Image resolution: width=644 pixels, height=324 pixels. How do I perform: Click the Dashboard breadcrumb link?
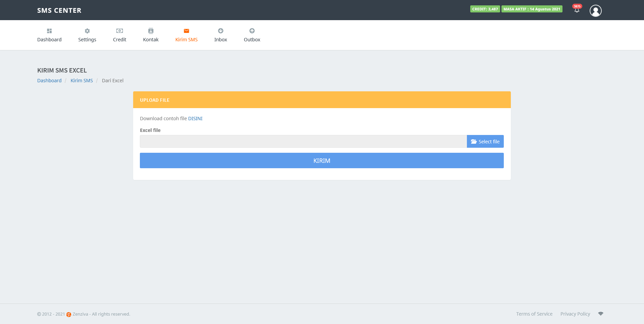(x=49, y=81)
